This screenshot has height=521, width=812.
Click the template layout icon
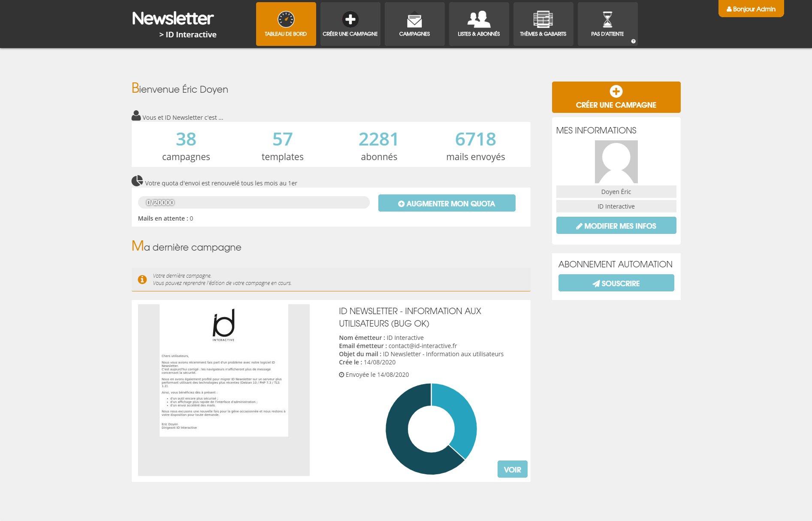[x=543, y=19]
